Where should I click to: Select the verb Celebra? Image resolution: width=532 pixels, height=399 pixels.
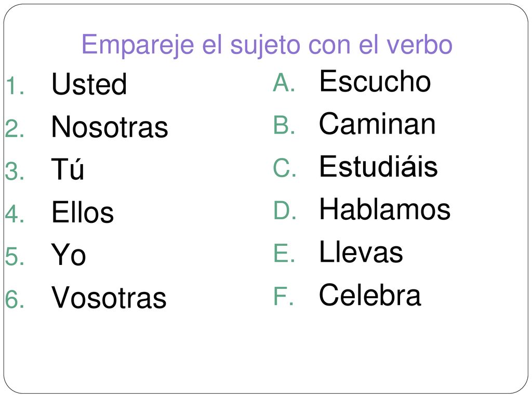coord(370,295)
